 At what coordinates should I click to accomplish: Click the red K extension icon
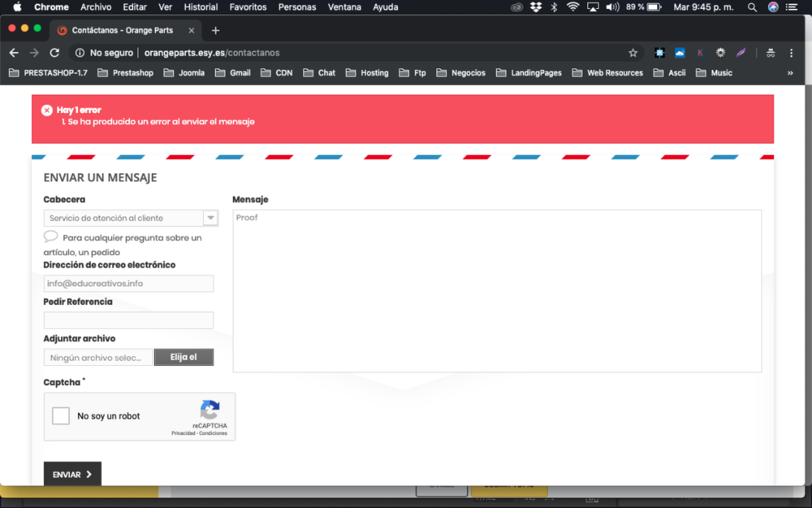pos(700,53)
